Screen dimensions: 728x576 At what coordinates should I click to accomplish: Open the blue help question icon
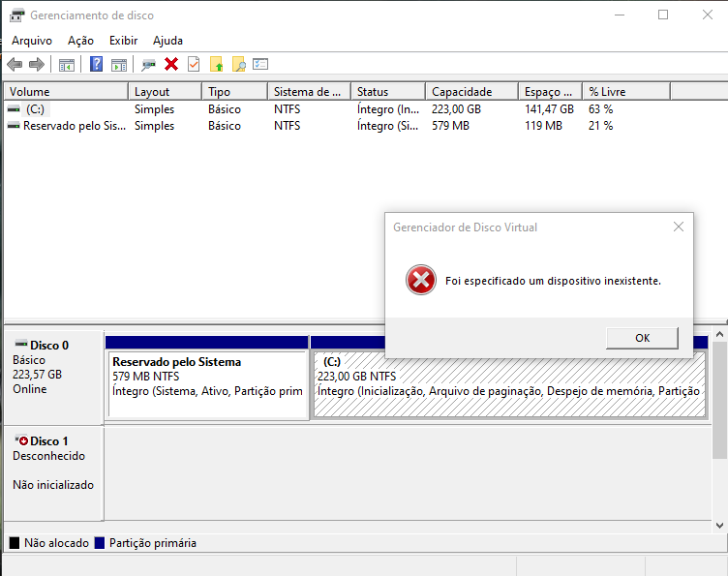point(96,65)
